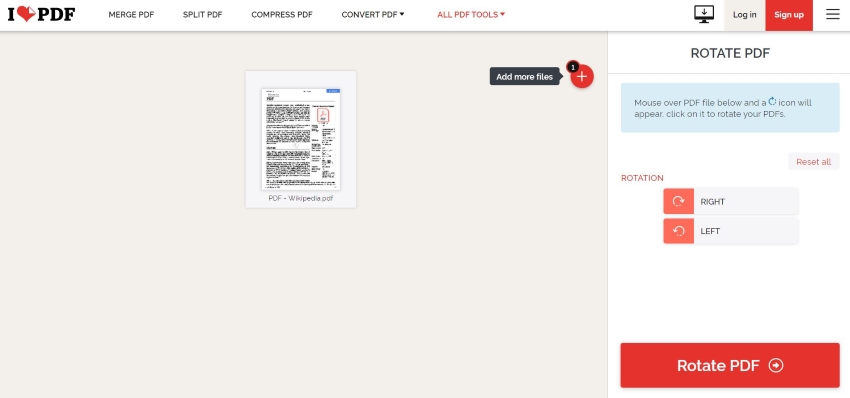This screenshot has width=850, height=398.
Task: Open the SPLIT PDF menu item
Action: [x=203, y=15]
